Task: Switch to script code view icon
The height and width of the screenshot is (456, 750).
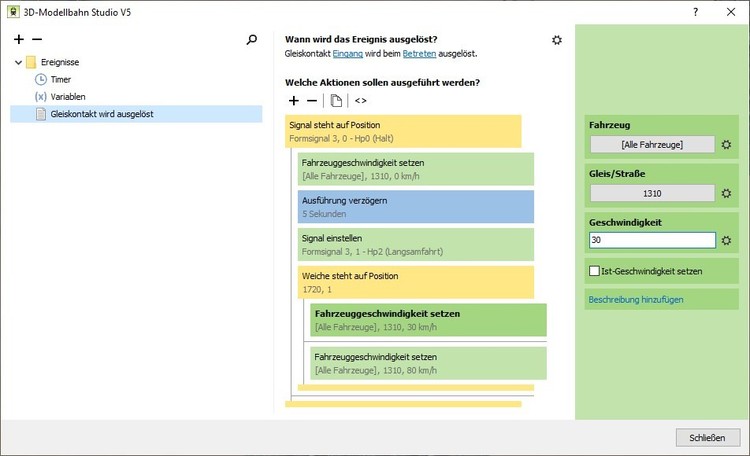Action: coord(361,101)
